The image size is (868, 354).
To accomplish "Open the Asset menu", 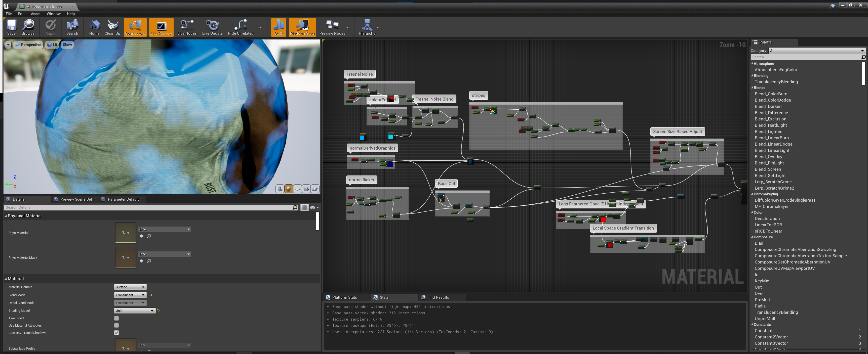I will (35, 14).
